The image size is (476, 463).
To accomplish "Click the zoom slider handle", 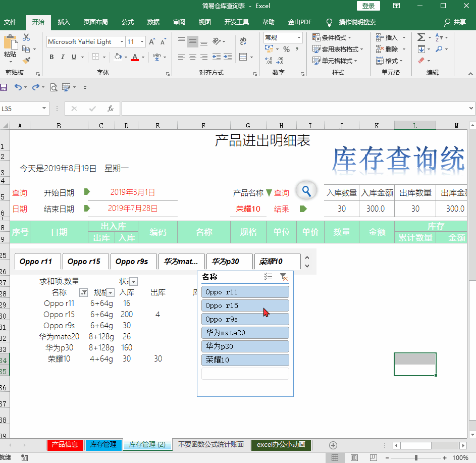I will (x=416, y=457).
